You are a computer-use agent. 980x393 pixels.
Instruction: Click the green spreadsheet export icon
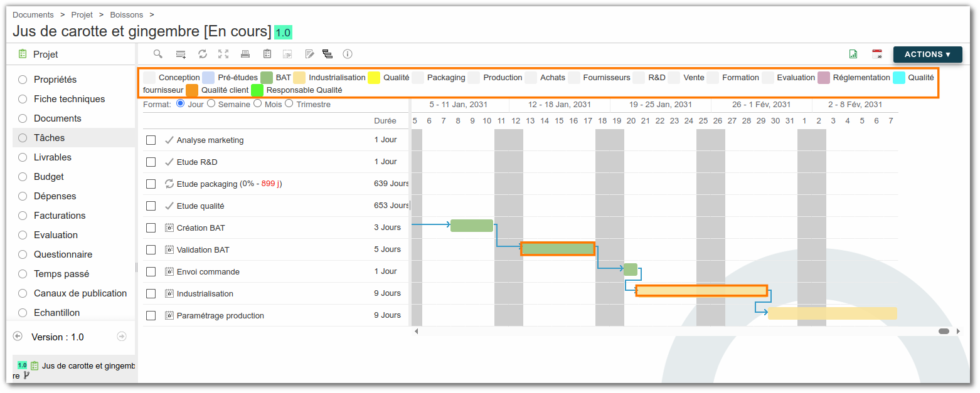[x=853, y=54]
